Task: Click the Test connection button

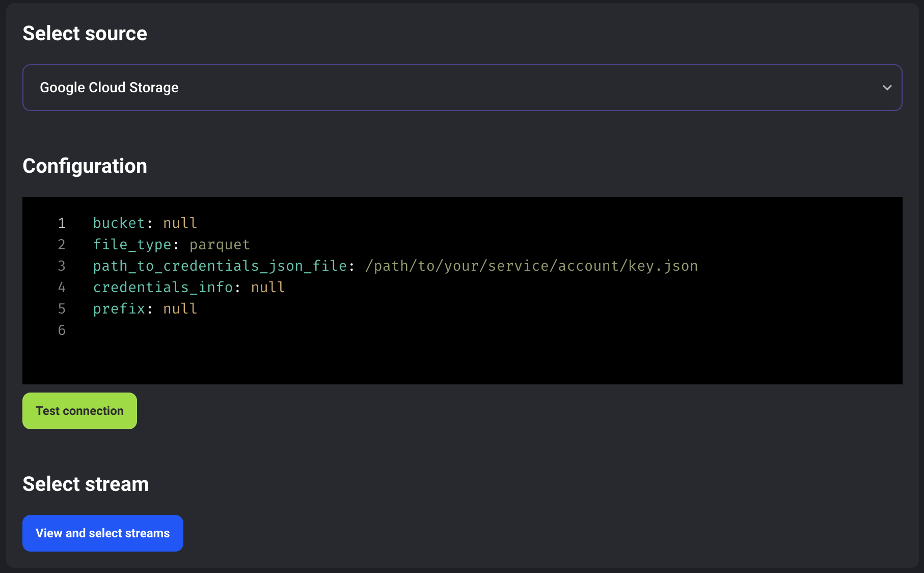Action: click(79, 411)
